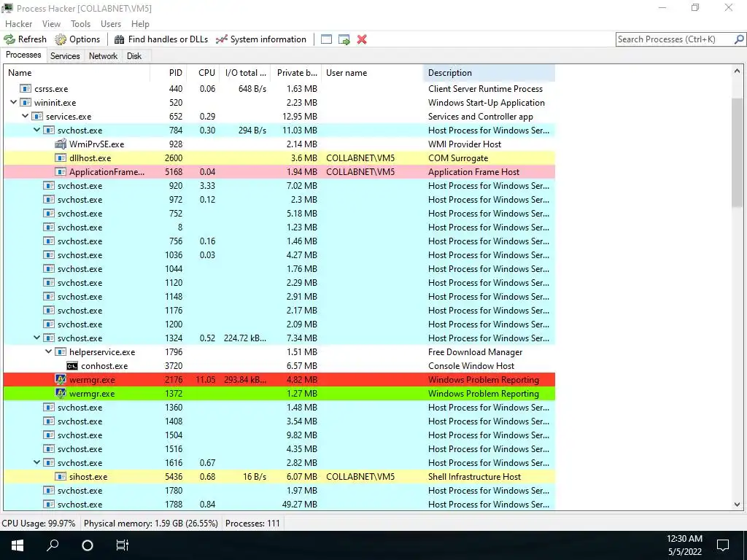
Task: Click the dllhost.exe process icon
Action: [x=61, y=157]
